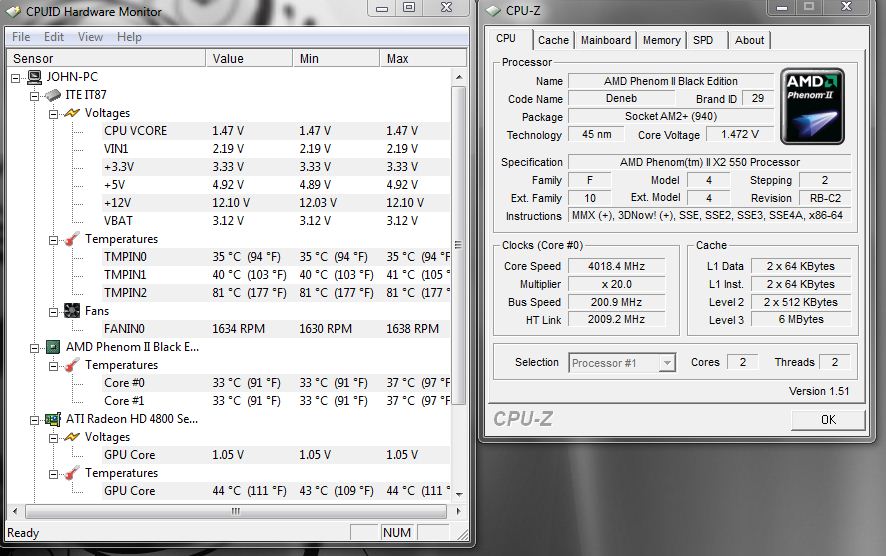The image size is (886, 556).
Task: Click the Min column header
Action: [336, 58]
